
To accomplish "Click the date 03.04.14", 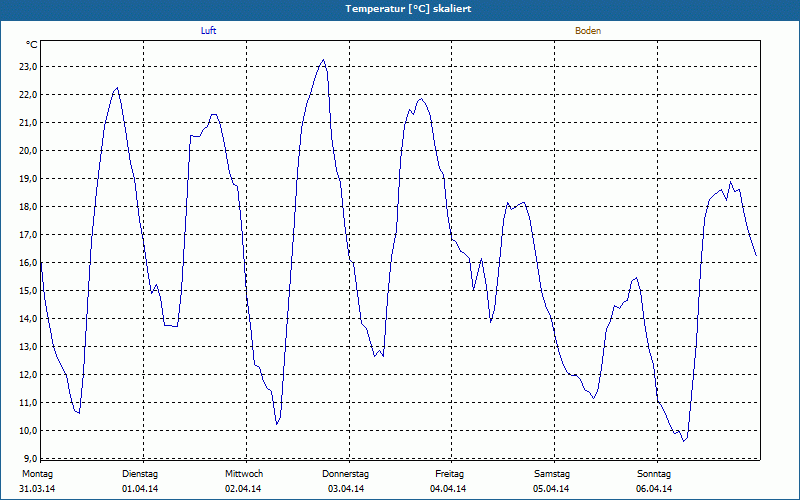I will [346, 489].
